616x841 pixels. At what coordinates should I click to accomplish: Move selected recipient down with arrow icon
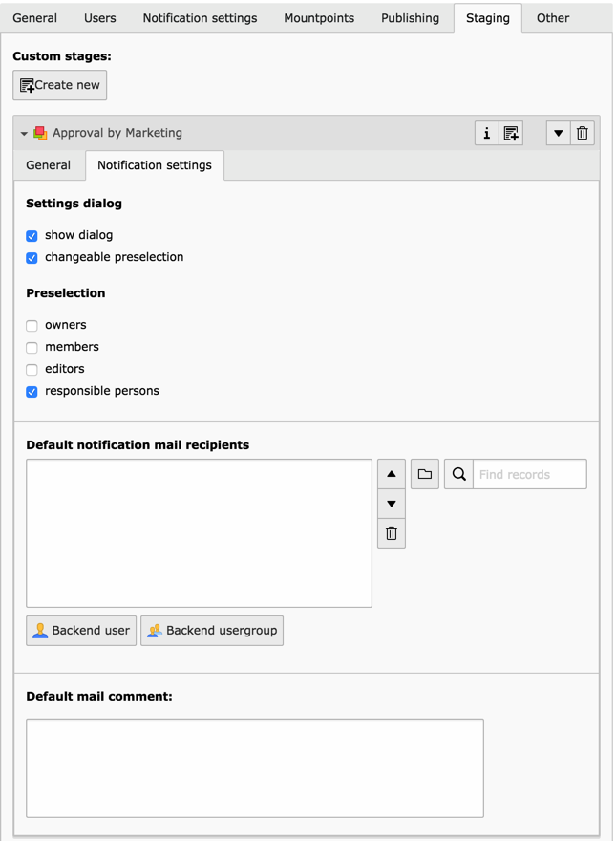[391, 503]
